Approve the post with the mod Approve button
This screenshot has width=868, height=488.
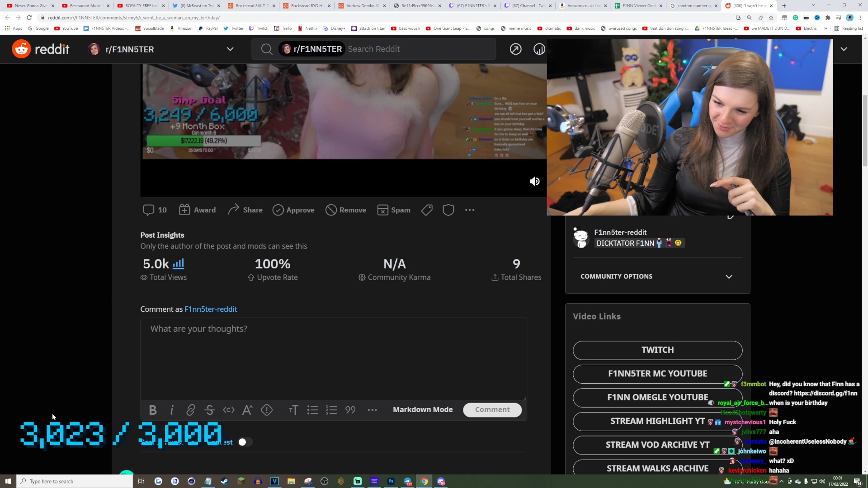pyautogui.click(x=293, y=210)
